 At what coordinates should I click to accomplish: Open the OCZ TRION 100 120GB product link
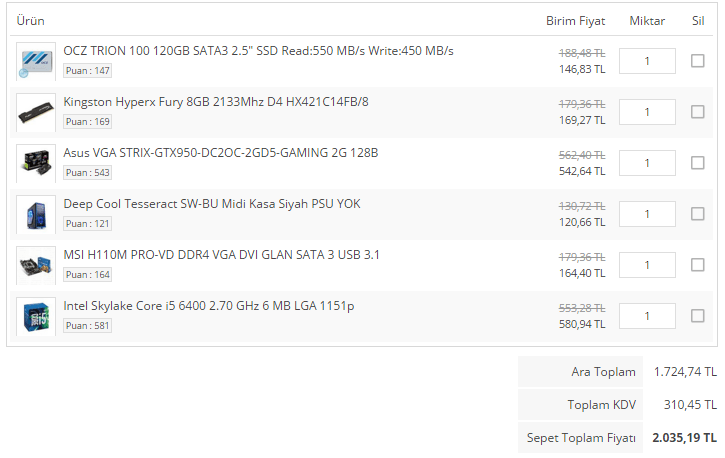tap(258, 50)
